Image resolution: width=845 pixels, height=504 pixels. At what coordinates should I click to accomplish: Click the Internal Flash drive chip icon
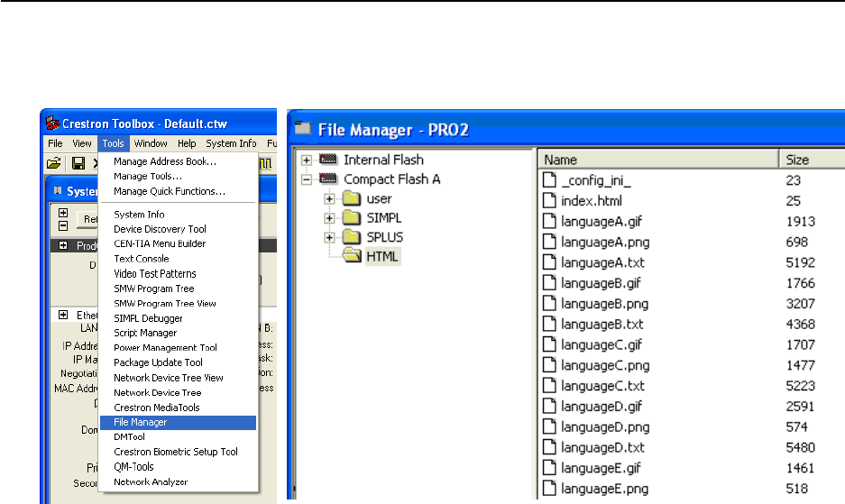tap(327, 159)
